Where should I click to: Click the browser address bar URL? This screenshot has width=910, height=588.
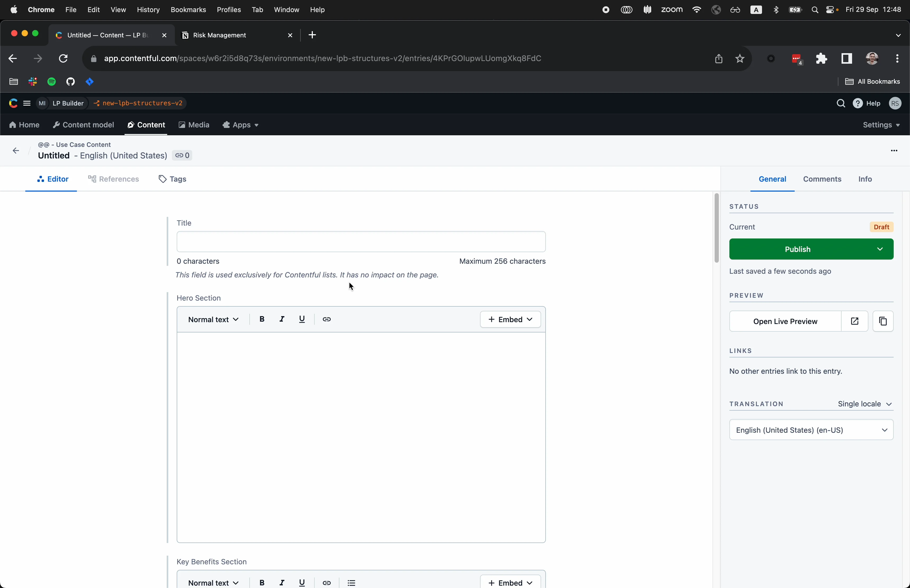pos(322,58)
